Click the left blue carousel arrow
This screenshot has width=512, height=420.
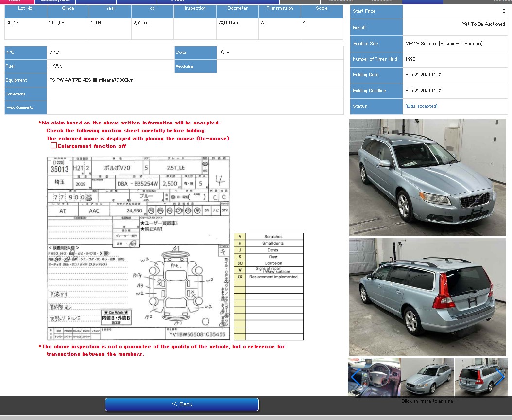(355, 378)
